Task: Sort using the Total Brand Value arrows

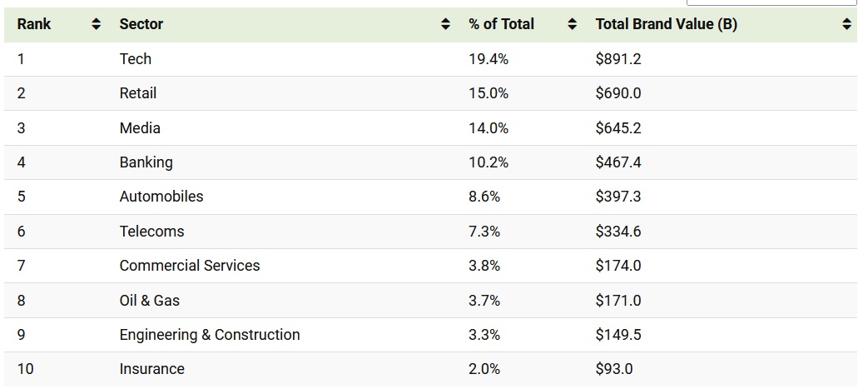Action: coord(847,25)
